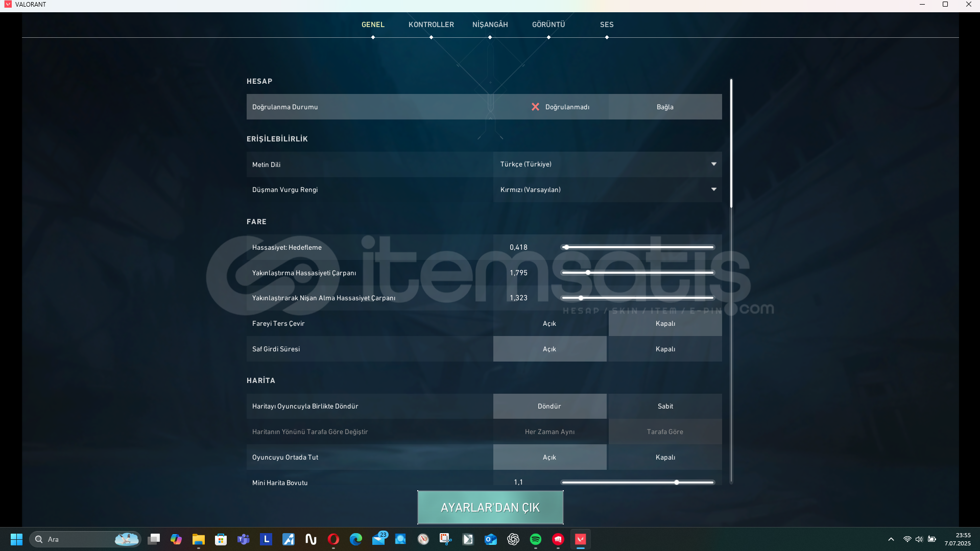980x551 pixels.
Task: Switch to the GENEL settings tab
Action: (x=373, y=25)
